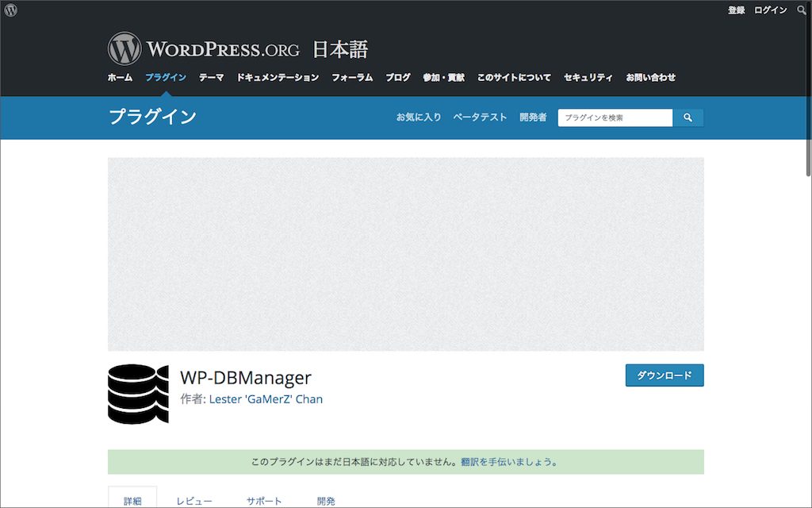Screen dimensions: 812x508
Task: Open このサイトについて in main navigation
Action: pos(514,77)
